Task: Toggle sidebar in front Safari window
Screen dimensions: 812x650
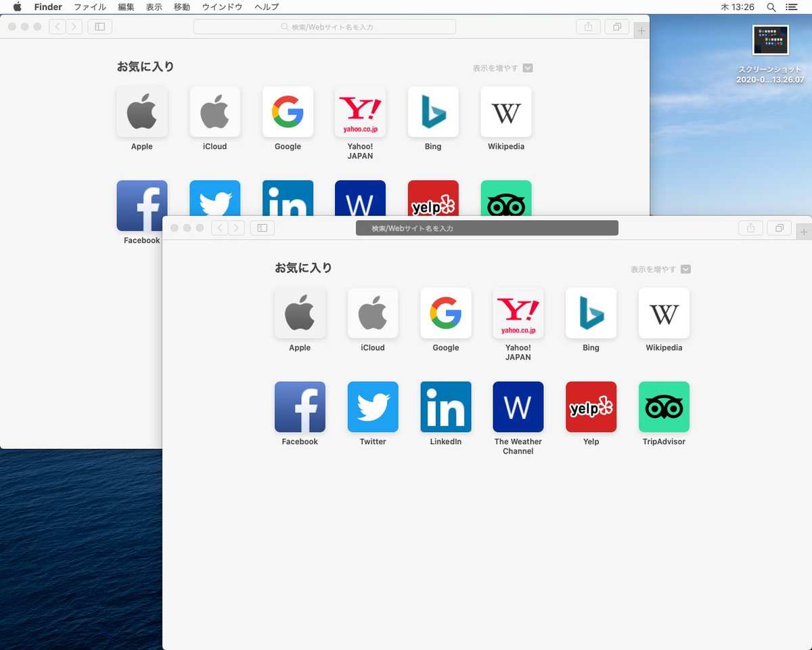Action: tap(262, 228)
